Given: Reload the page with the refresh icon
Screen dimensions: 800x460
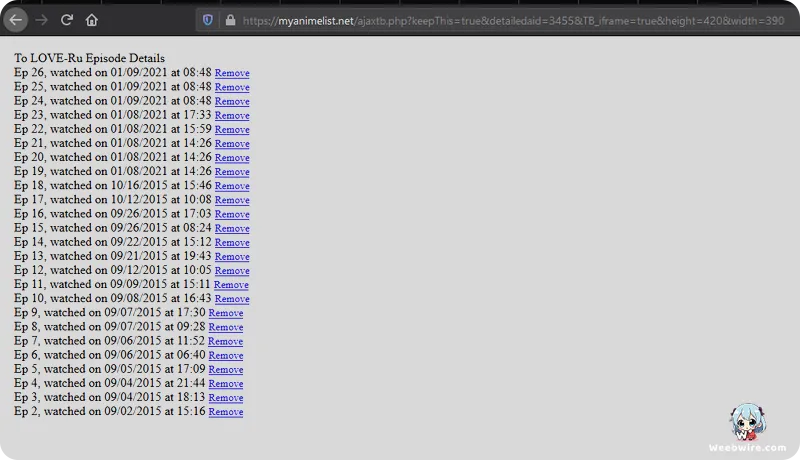Looking at the screenshot, I should point(67,19).
